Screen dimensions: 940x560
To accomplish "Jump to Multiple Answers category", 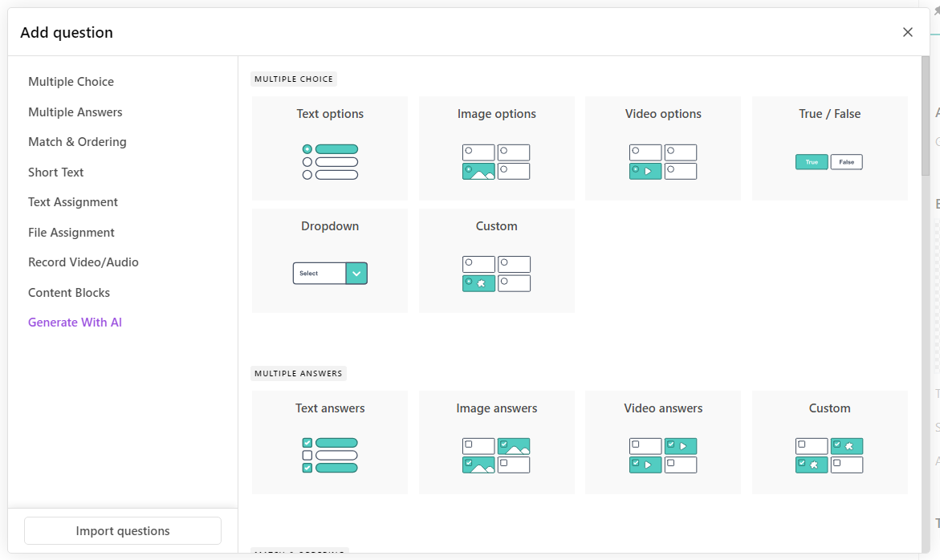I will tap(75, 112).
